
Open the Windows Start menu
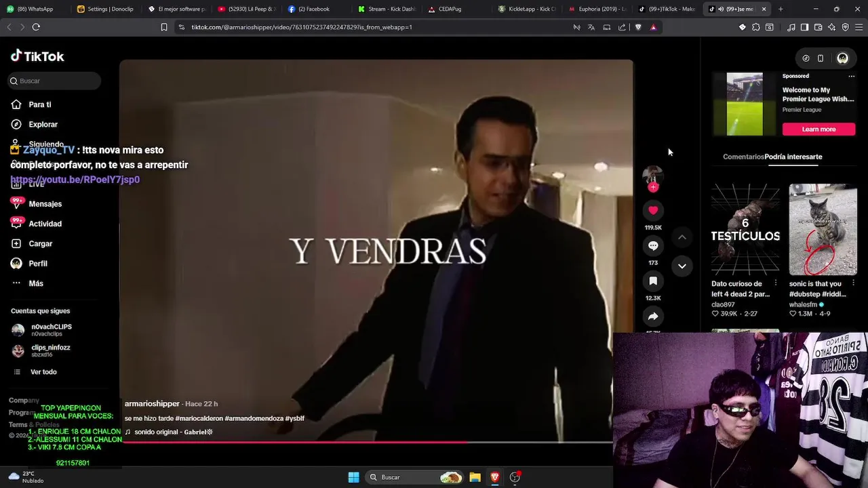(x=353, y=477)
